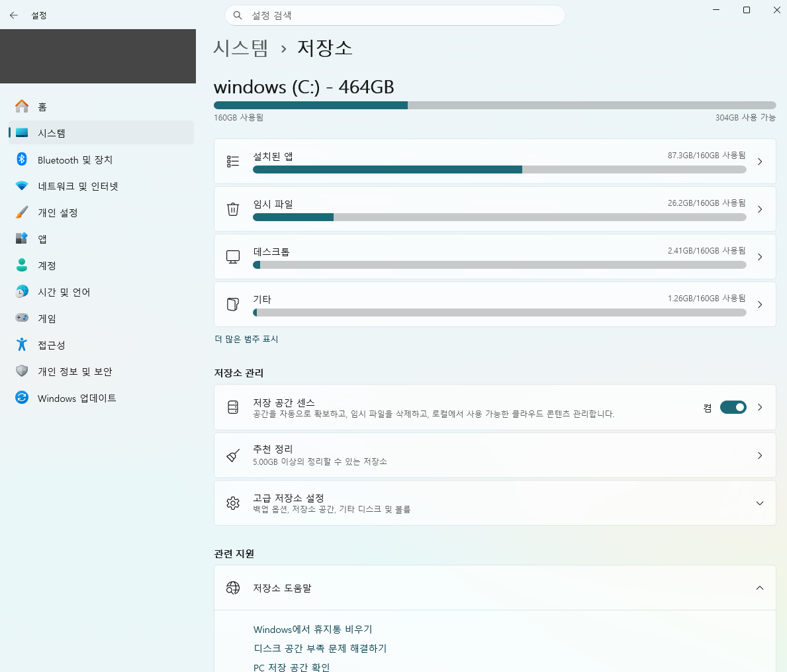Click the Gaming controller icon

coord(22,318)
